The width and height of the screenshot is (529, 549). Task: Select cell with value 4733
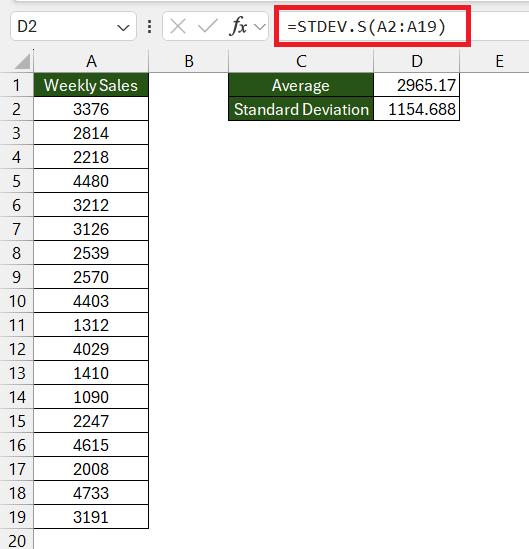91,493
